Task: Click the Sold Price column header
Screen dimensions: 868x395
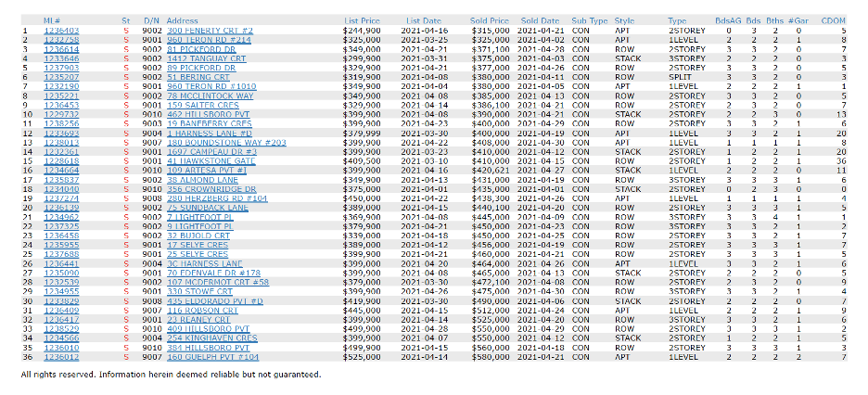Action: [489, 19]
